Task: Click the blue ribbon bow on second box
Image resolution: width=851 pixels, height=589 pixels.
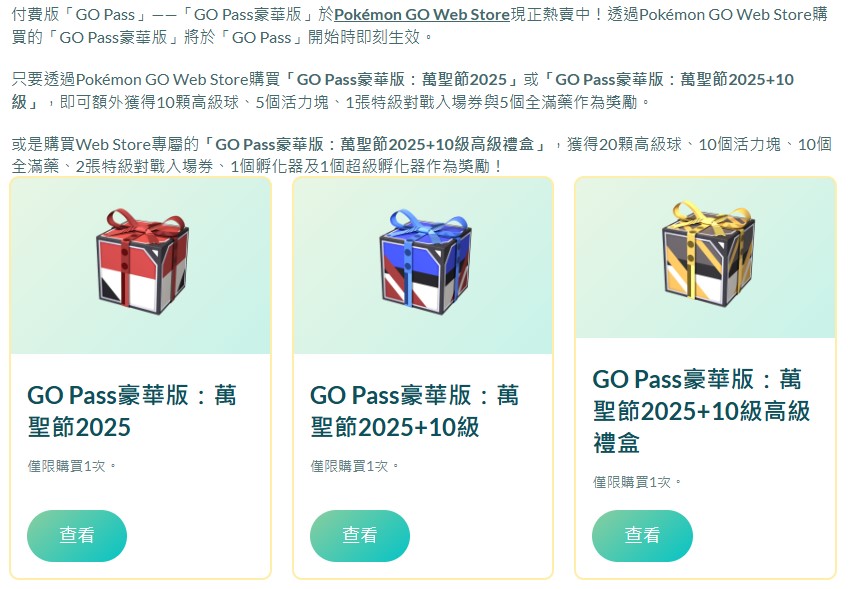Action: pos(425,223)
